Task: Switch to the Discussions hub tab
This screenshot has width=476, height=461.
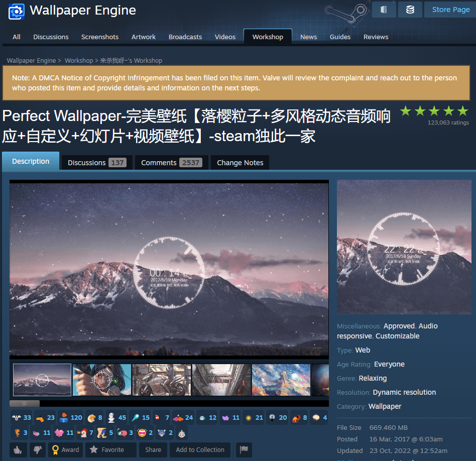Action: (51, 37)
